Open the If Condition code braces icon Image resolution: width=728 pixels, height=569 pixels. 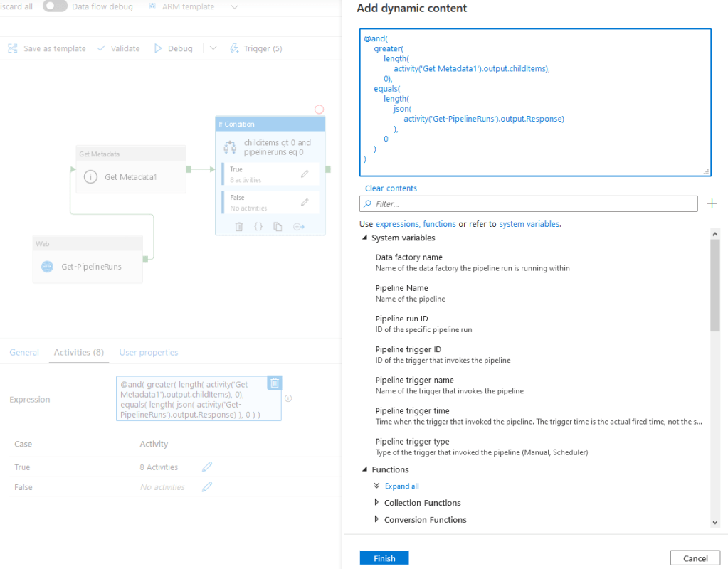coord(258,226)
